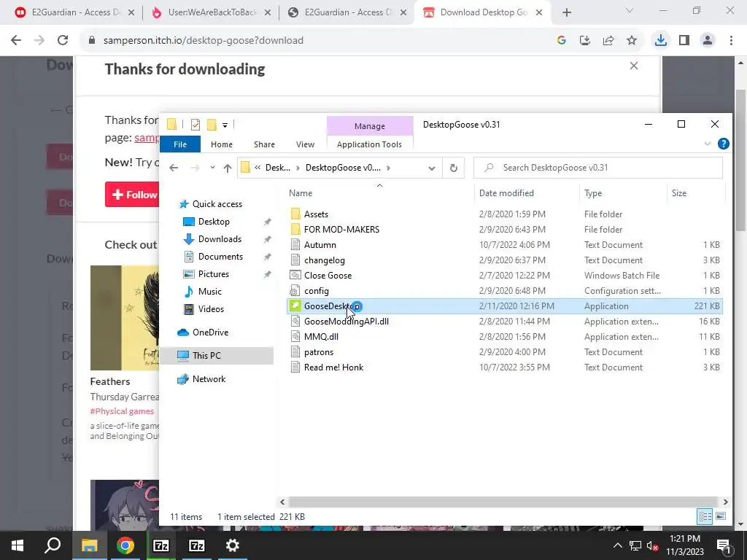The width and height of the screenshot is (747, 560).
Task: Share this page from Chrome toolbar
Action: click(608, 41)
